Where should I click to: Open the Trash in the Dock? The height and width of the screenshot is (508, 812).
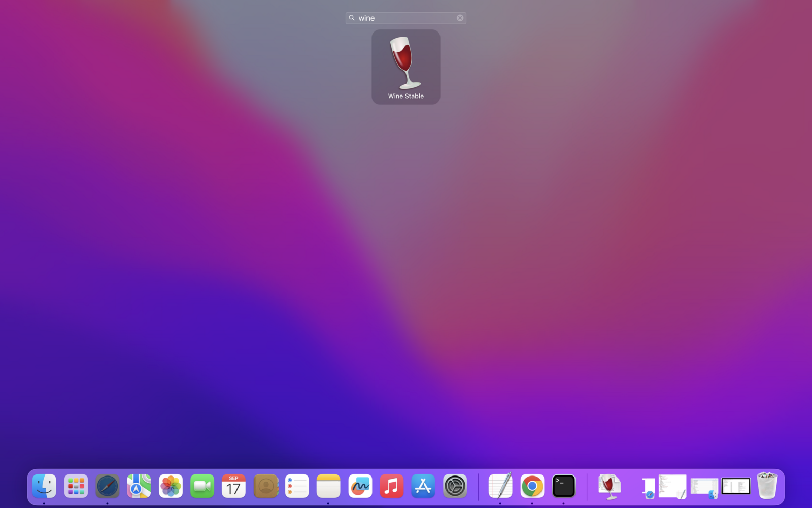click(x=767, y=486)
